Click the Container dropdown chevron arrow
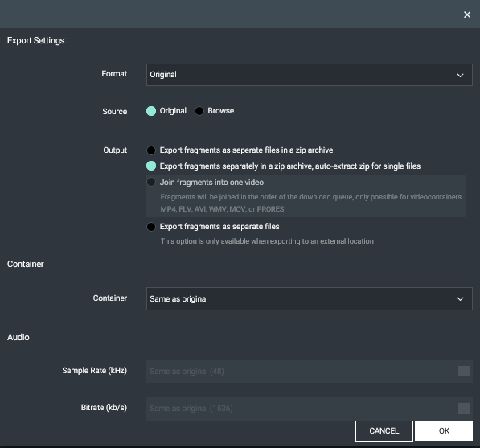This screenshot has height=448, width=480. coord(460,299)
